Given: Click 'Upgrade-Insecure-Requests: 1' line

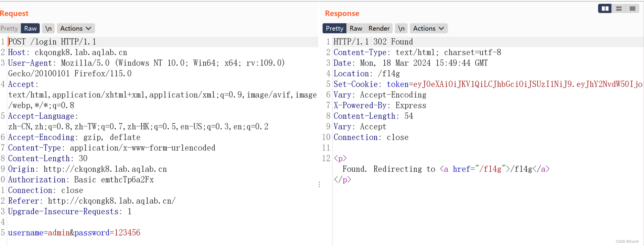Looking at the screenshot, I should click(x=70, y=212).
